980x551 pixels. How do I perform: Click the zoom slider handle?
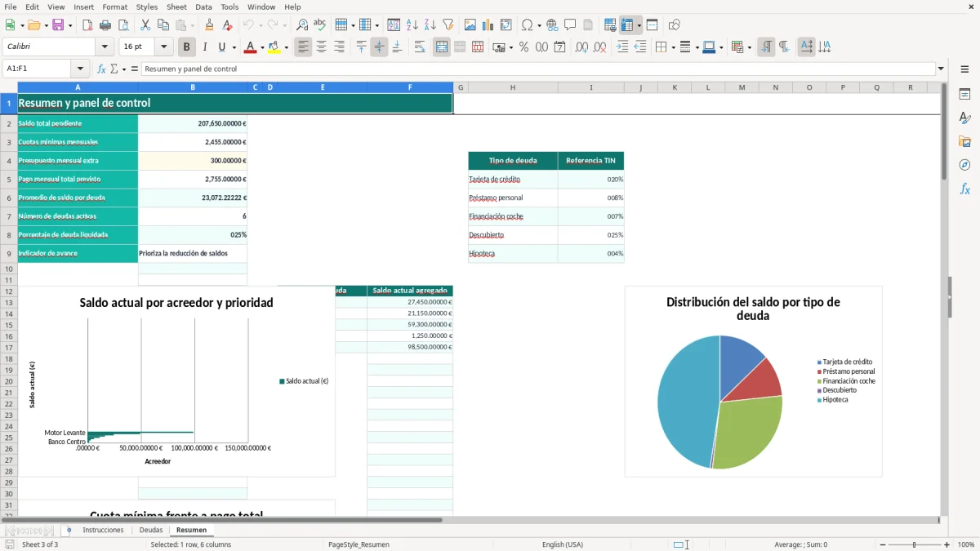tap(915, 544)
